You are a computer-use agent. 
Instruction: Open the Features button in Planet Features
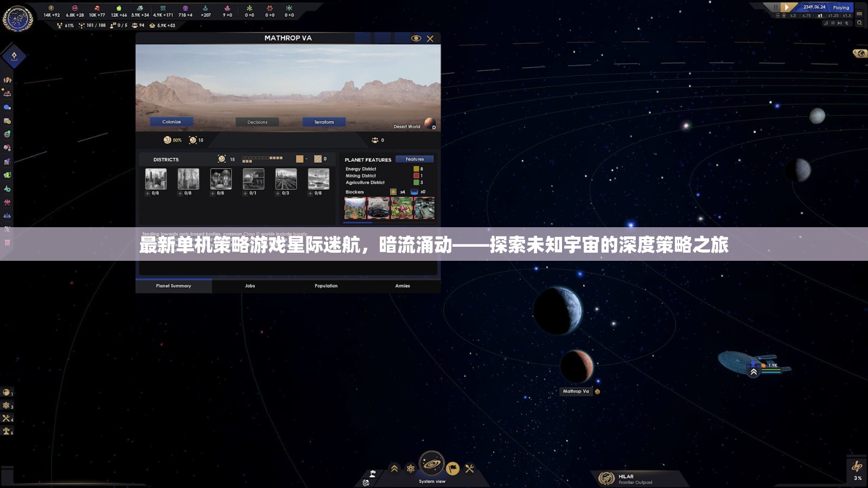point(414,159)
